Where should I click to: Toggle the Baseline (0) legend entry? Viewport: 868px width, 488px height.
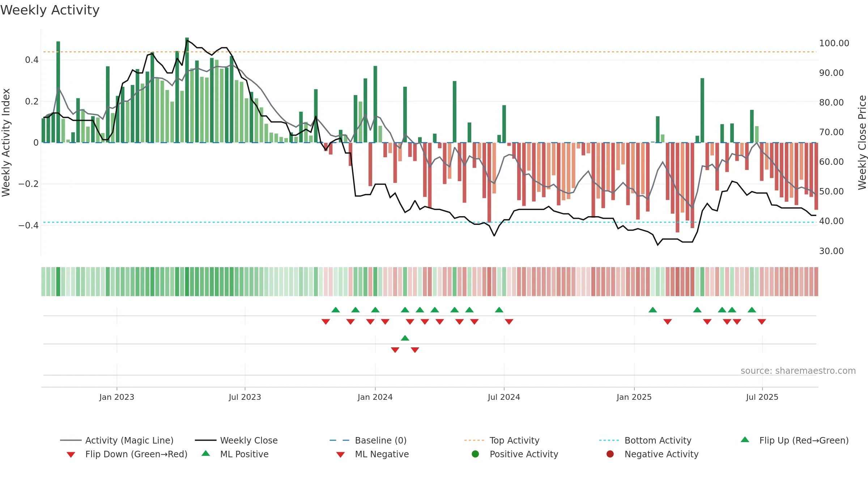[x=368, y=440]
